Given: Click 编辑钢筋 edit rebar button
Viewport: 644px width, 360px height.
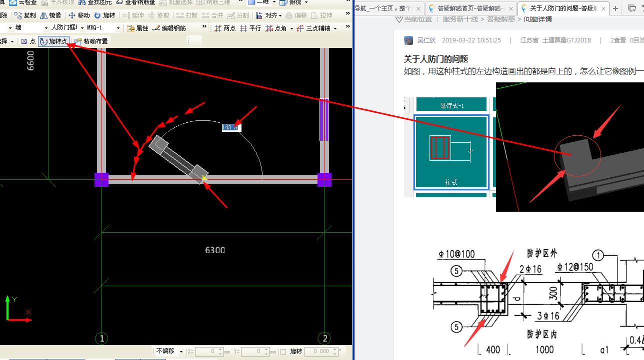Looking at the screenshot, I should 169,28.
